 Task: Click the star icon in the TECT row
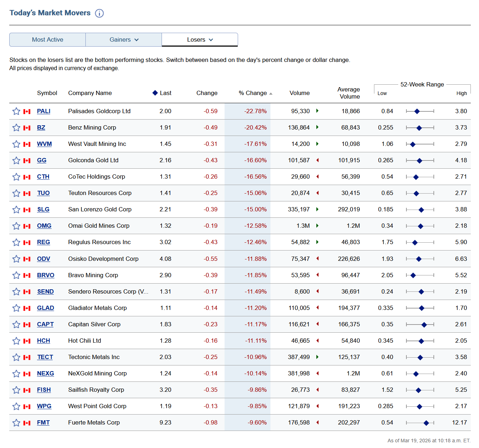(16, 357)
